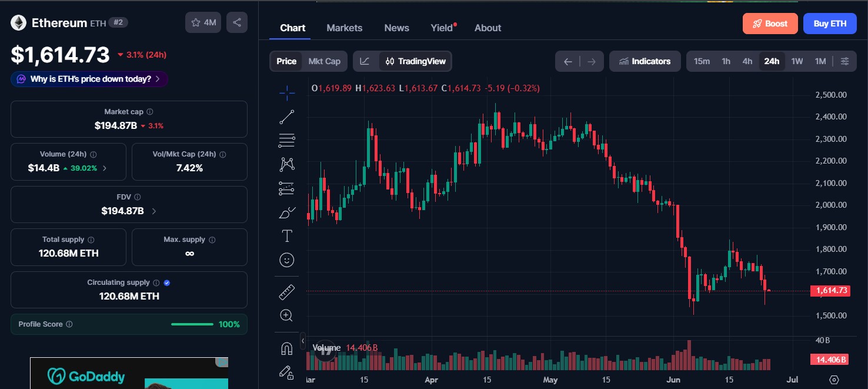Select the XABCD pattern tool

click(287, 164)
